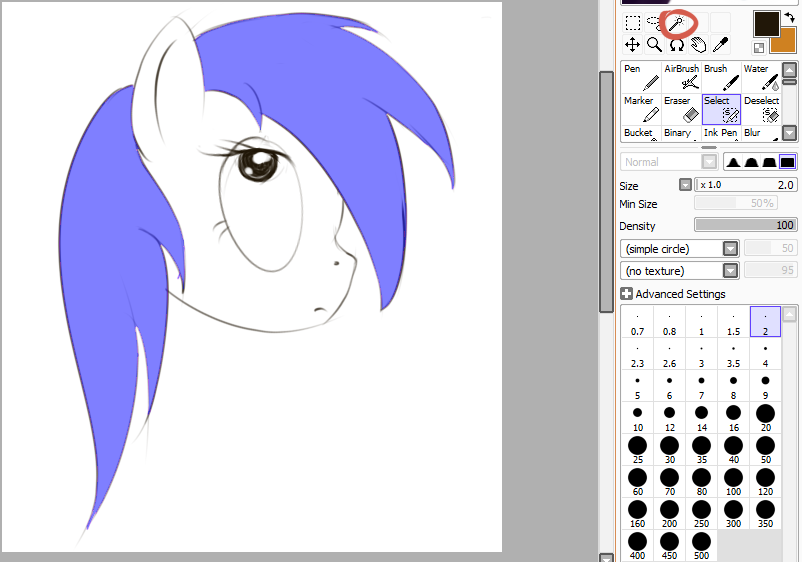Select the softest brush edge shape
The width and height of the screenshot is (802, 562).
(x=733, y=162)
